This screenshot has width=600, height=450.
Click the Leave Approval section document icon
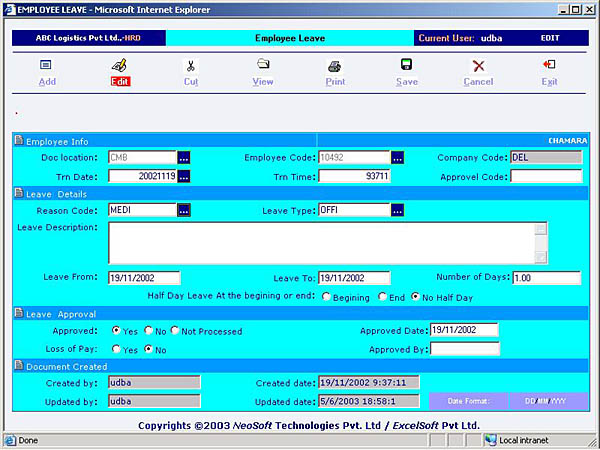pyautogui.click(x=19, y=313)
